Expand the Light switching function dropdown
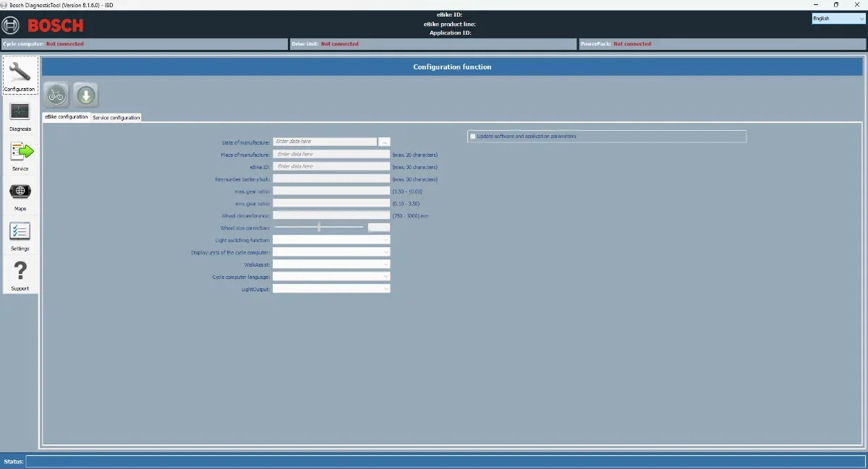The height and width of the screenshot is (469, 868). point(331,240)
